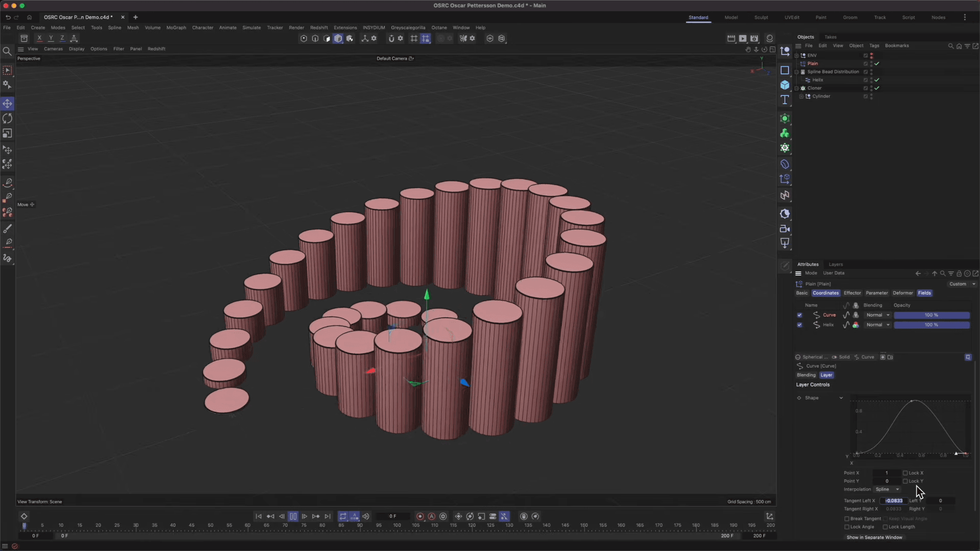Toggle the Y axis lock icon
The width and height of the screenshot is (980, 551).
click(51, 38)
